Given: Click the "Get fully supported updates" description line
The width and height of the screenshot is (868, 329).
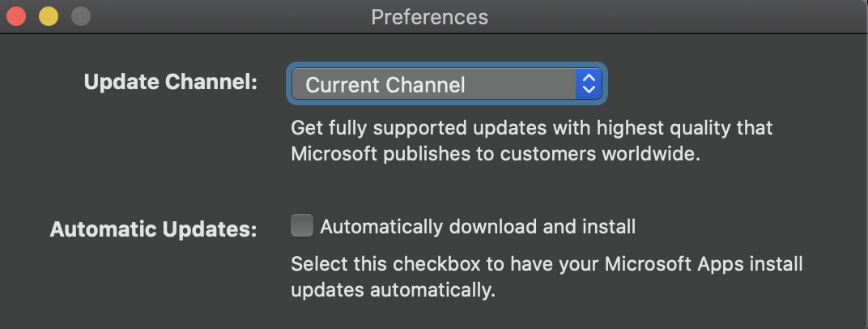Looking at the screenshot, I should coord(532,128).
